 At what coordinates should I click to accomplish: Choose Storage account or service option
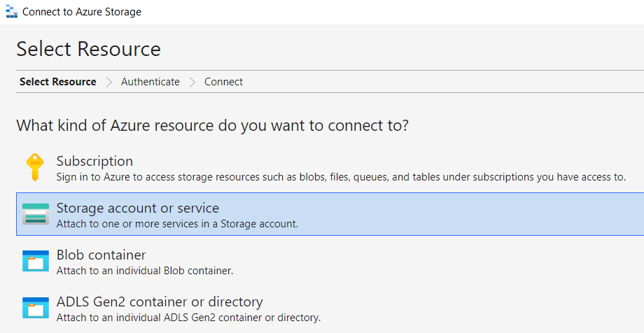(x=330, y=214)
